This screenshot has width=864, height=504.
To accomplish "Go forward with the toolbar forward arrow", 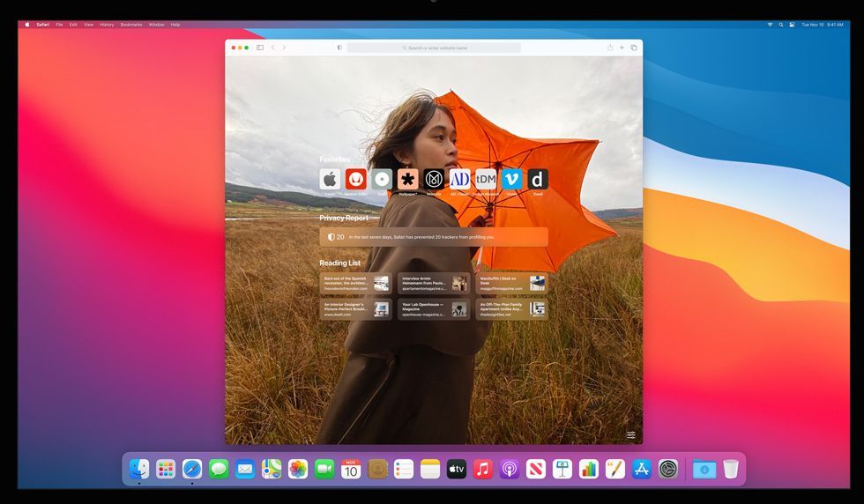I will click(x=284, y=48).
